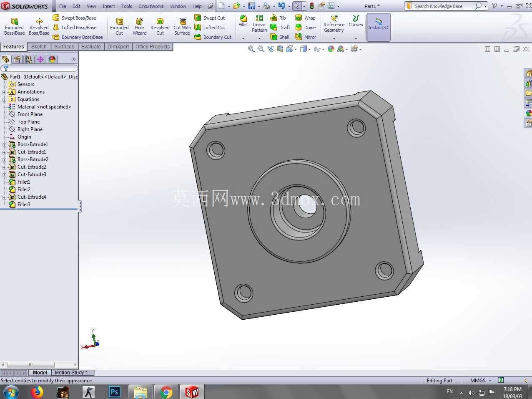The height and width of the screenshot is (399, 532).
Task: Switch to the Evaluate tab
Action: coord(91,47)
